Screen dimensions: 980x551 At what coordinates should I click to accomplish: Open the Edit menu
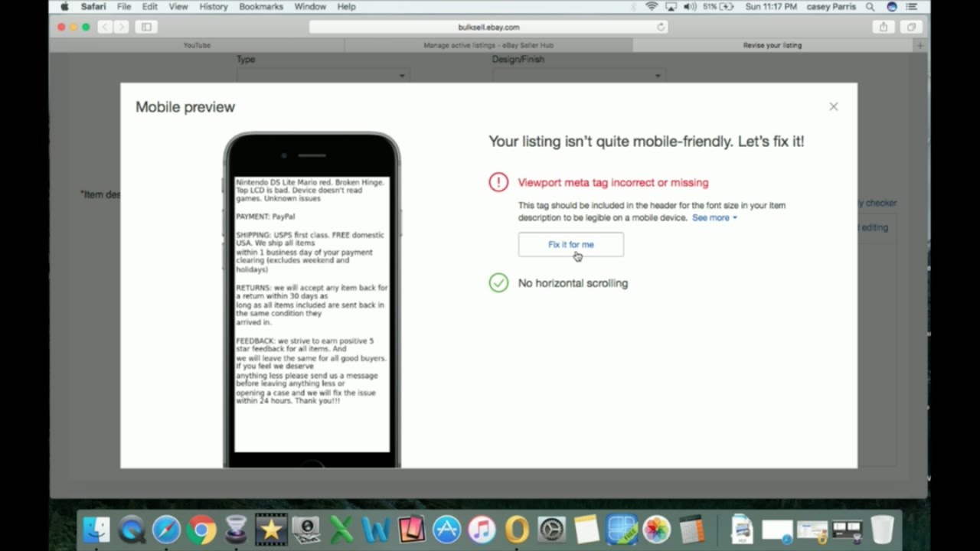150,7
